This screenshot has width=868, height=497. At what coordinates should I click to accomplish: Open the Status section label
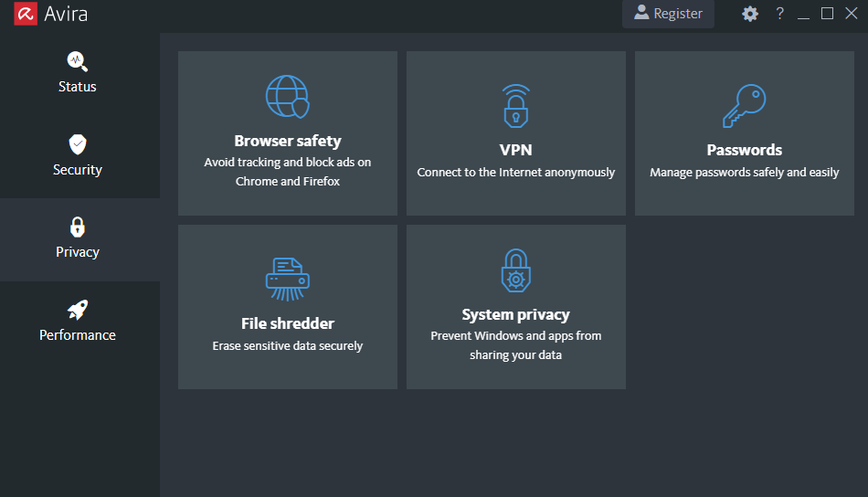coord(78,87)
